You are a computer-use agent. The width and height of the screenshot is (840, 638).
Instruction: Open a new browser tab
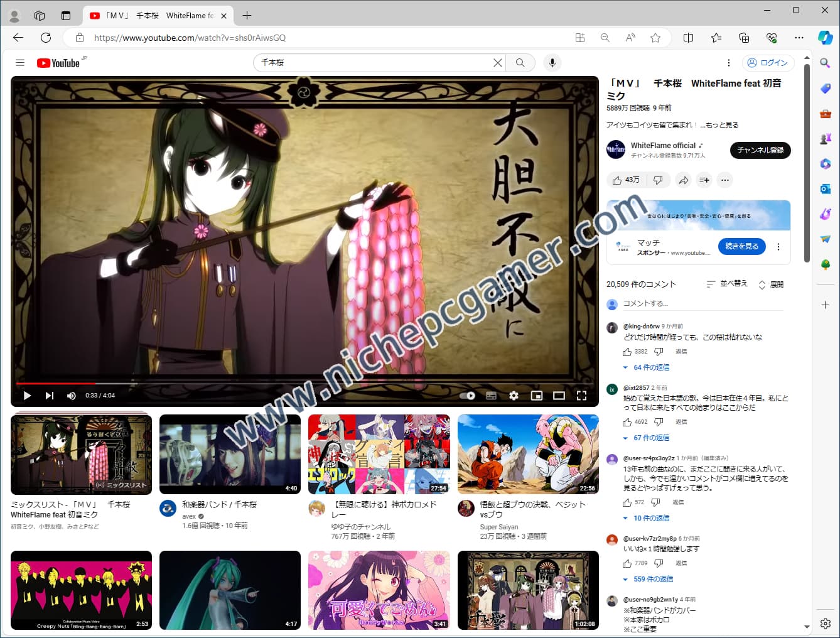pyautogui.click(x=247, y=16)
